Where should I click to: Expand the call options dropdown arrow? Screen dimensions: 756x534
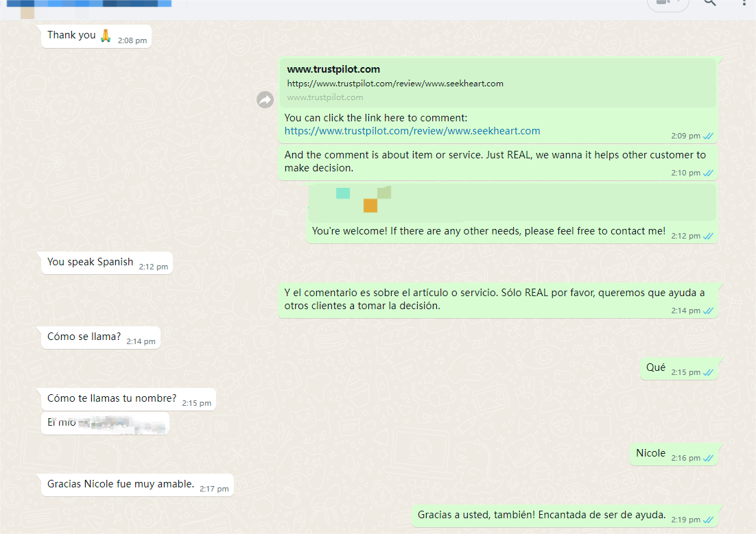click(679, 3)
